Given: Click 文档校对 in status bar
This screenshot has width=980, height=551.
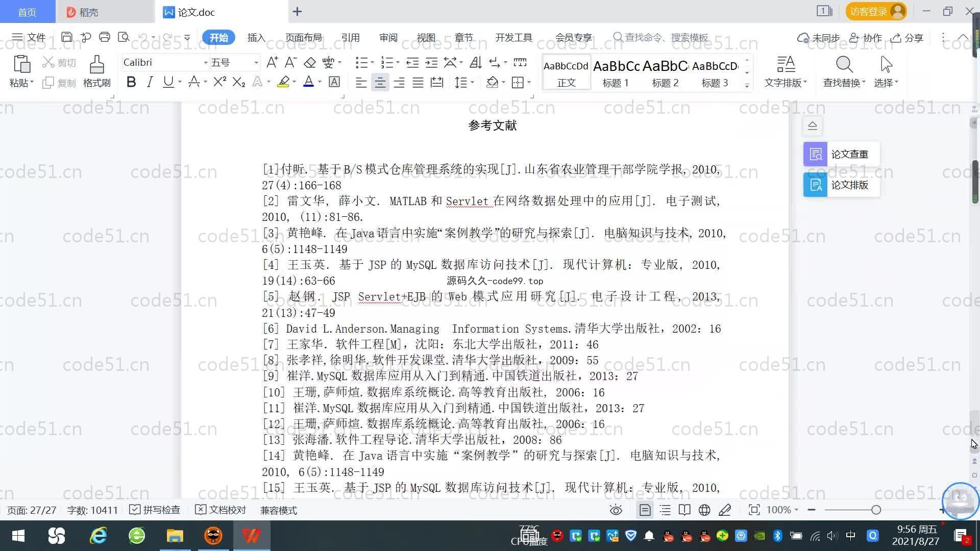Looking at the screenshot, I should [x=220, y=510].
